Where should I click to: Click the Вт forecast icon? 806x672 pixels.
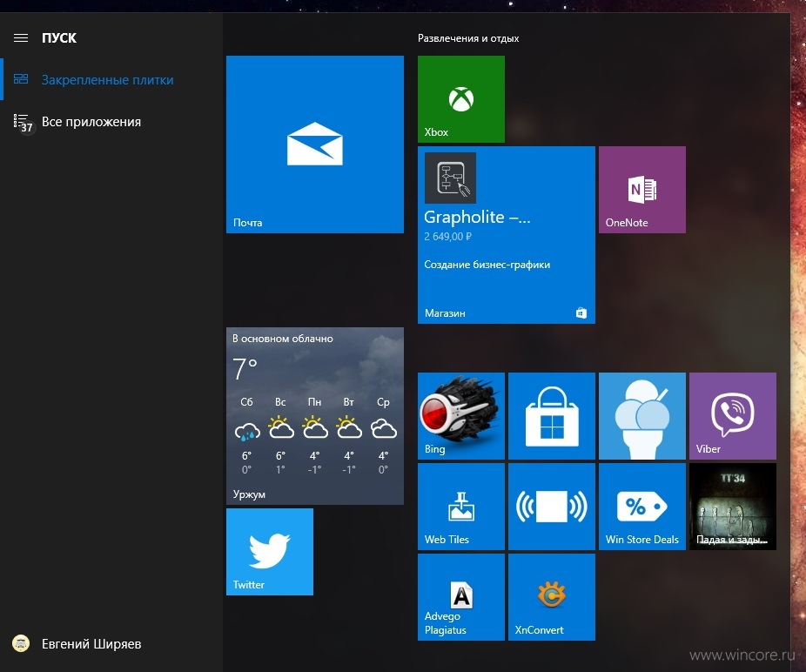pyautogui.click(x=349, y=427)
